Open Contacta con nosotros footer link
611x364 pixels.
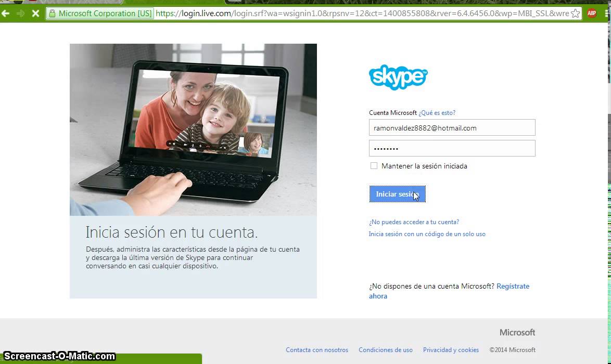click(x=317, y=350)
